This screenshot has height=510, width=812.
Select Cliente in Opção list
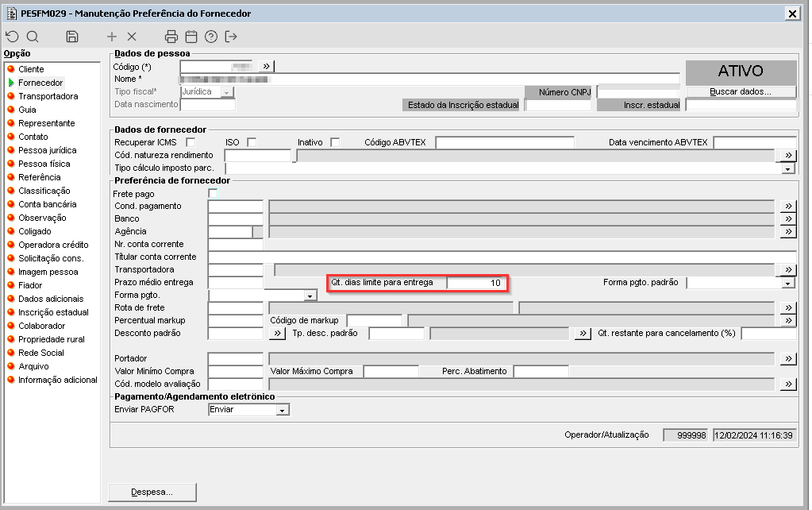(31, 69)
